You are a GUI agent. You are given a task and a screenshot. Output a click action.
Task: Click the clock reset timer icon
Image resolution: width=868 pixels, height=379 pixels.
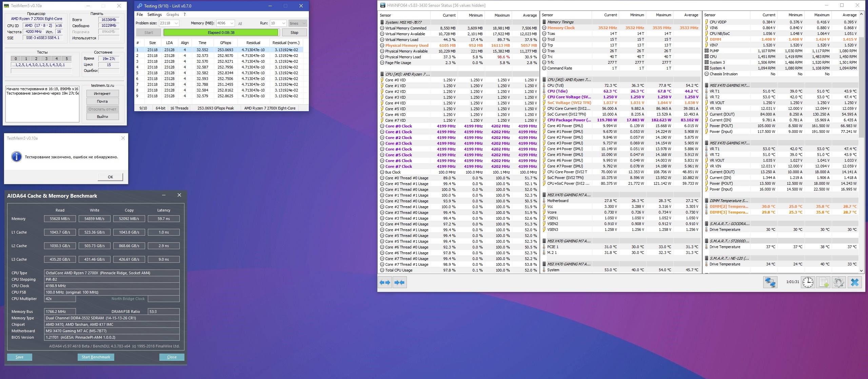pyautogui.click(x=808, y=282)
